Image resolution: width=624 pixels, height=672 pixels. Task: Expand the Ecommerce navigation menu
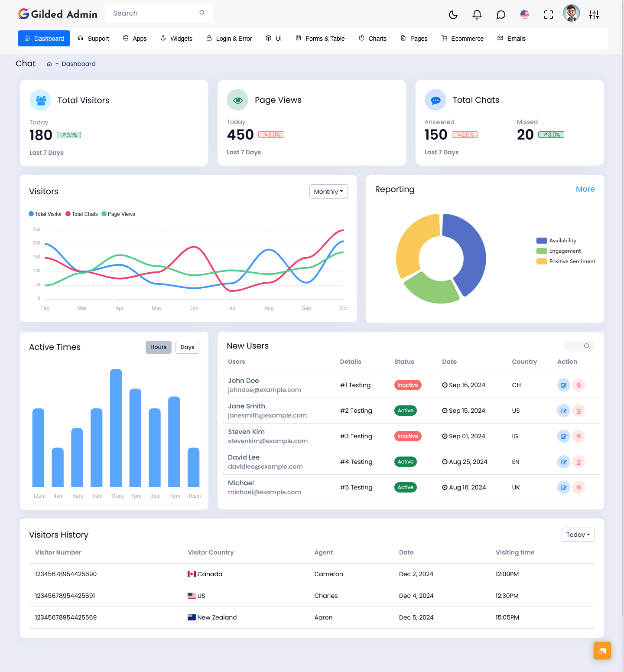click(462, 39)
